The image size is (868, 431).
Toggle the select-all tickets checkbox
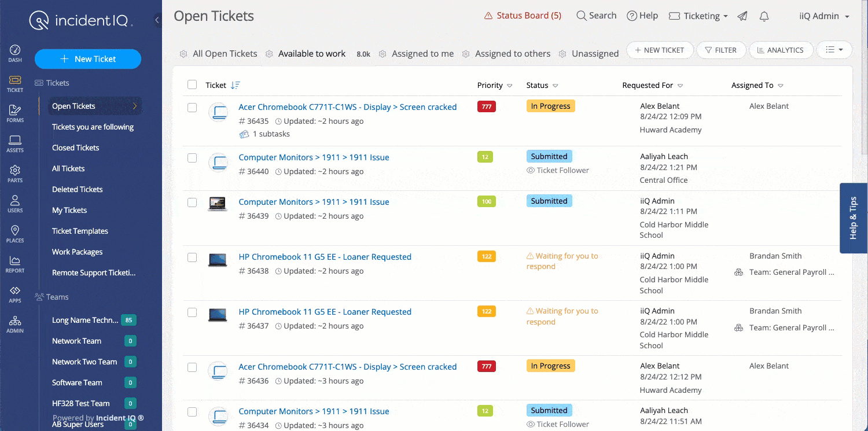point(192,85)
